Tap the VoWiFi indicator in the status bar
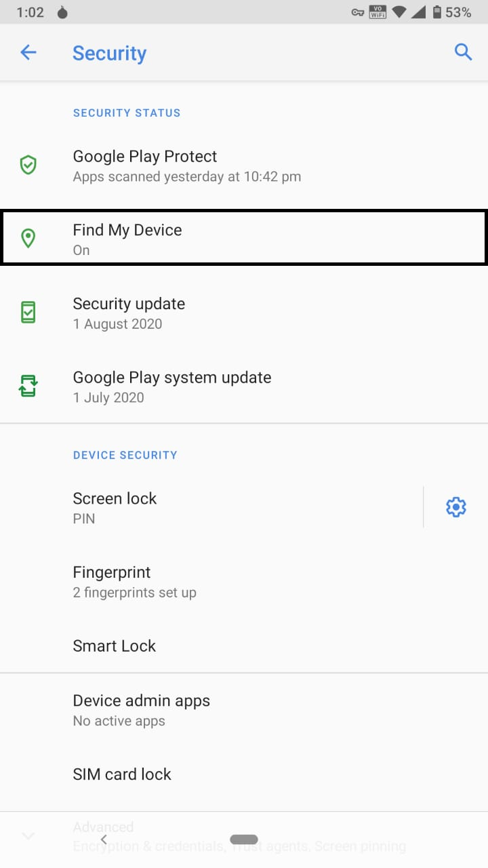Image resolution: width=488 pixels, height=868 pixels. 376,11
